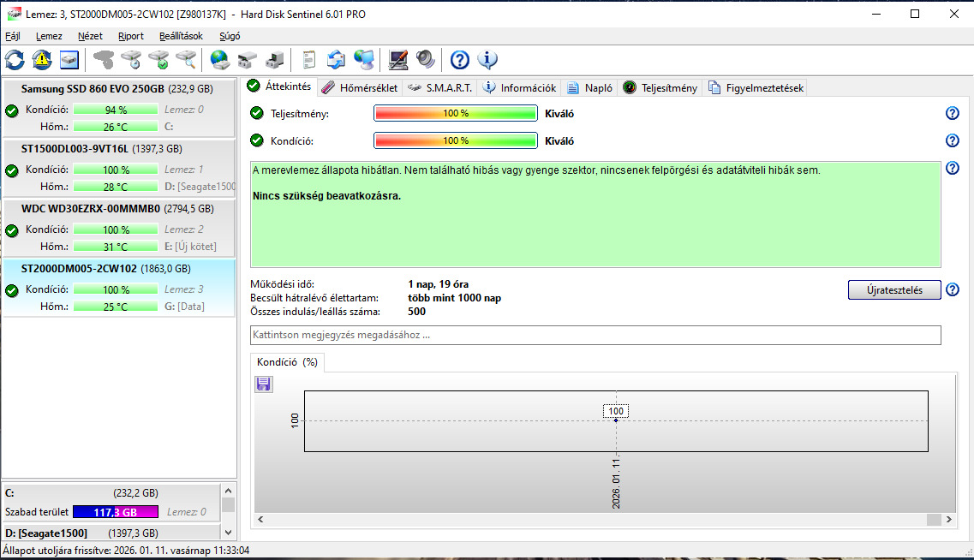
Task: Click the Újratesztelés button
Action: 894,290
